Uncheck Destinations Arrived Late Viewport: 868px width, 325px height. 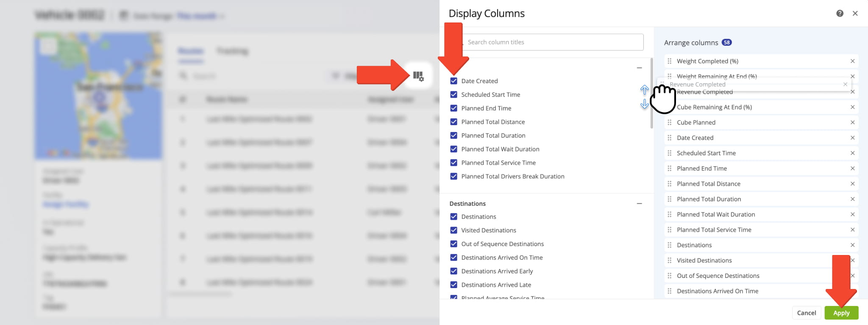453,285
